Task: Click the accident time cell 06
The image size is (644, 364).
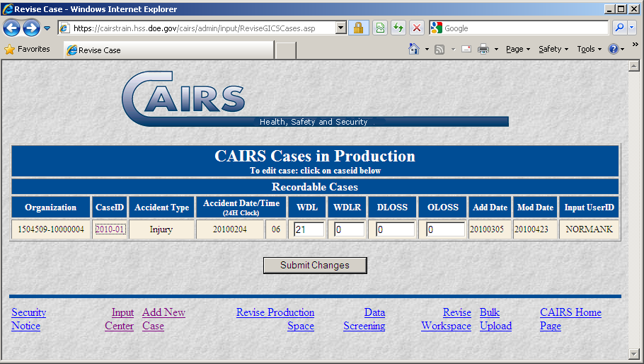Action: (x=275, y=229)
